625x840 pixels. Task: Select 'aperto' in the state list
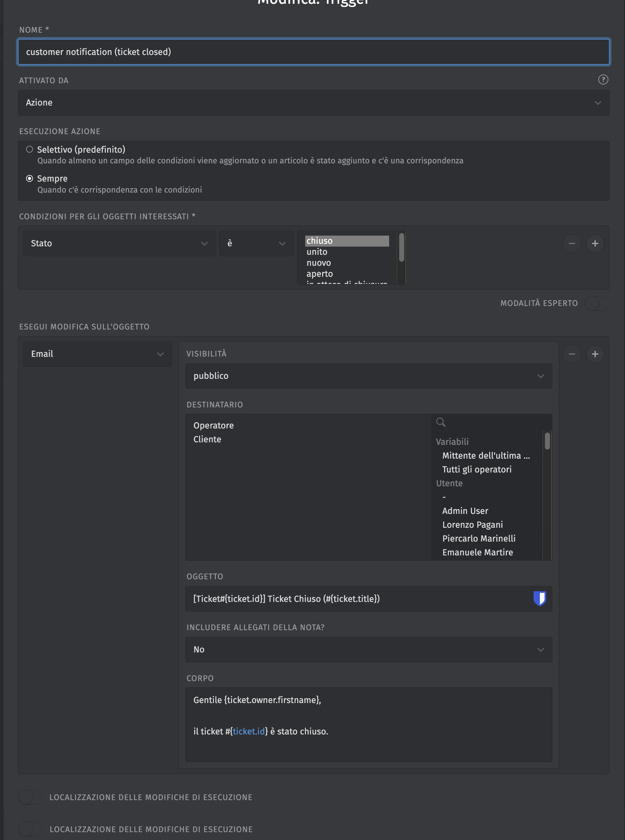point(320,274)
